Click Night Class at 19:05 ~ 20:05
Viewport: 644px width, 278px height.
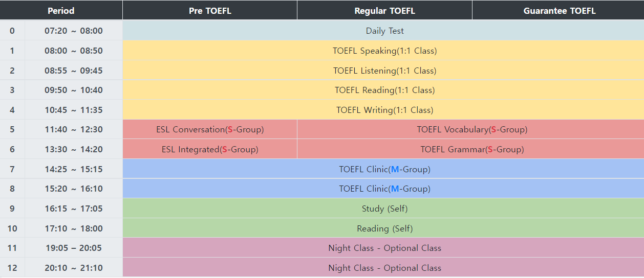(x=384, y=248)
